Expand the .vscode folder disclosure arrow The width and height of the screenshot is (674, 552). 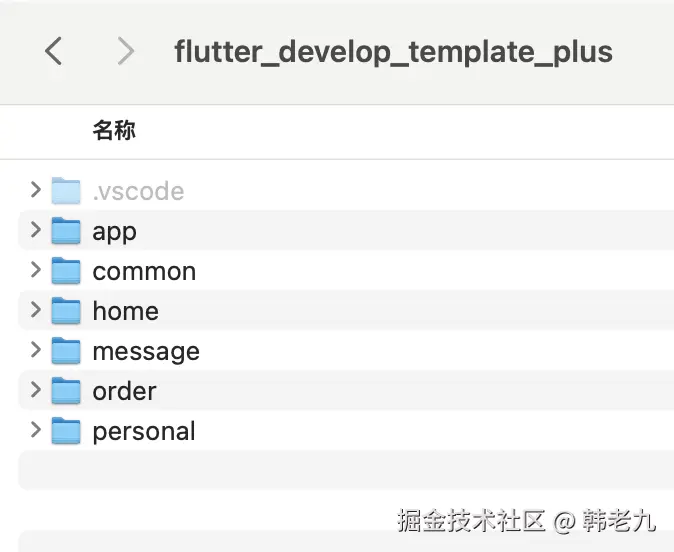click(36, 190)
